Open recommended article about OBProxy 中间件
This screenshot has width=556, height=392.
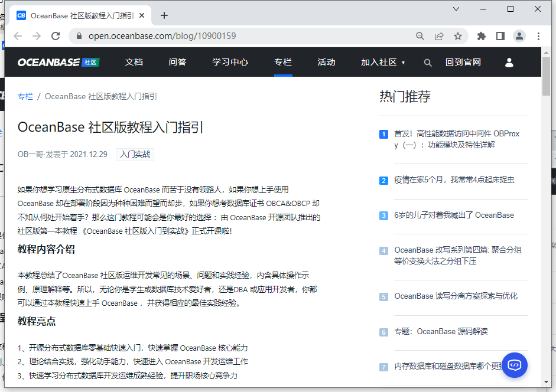[457, 139]
